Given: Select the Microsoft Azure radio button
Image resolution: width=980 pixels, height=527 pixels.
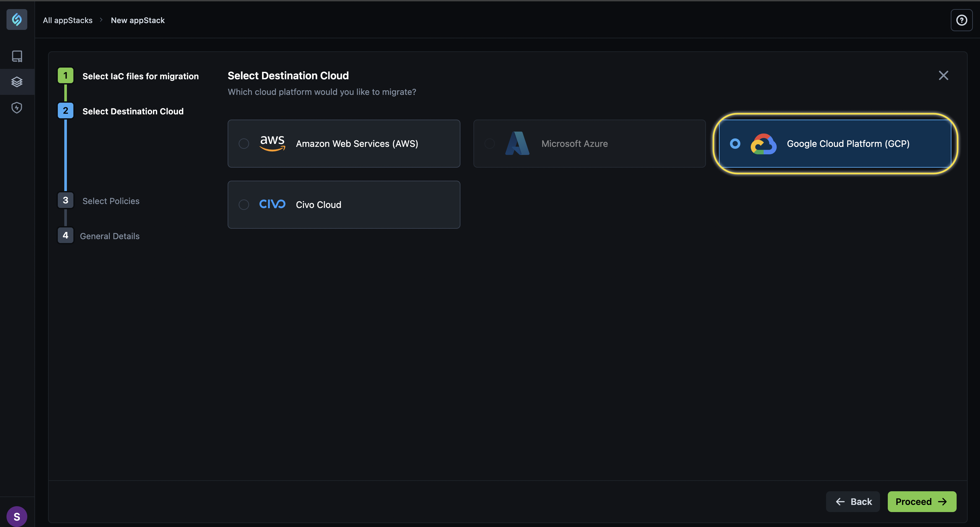Looking at the screenshot, I should 489,144.
